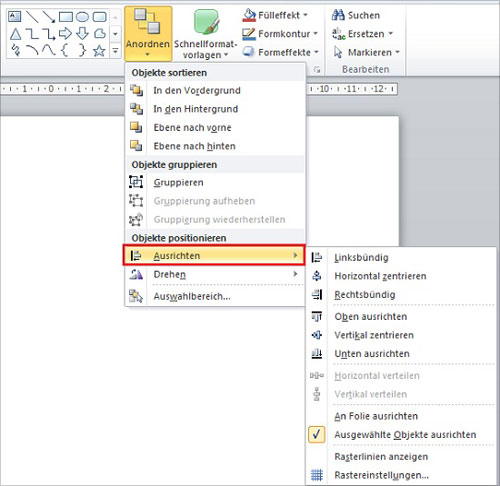This screenshot has width=500, height=486.
Task: Open the format shape dialog launcher
Action: click(x=317, y=70)
